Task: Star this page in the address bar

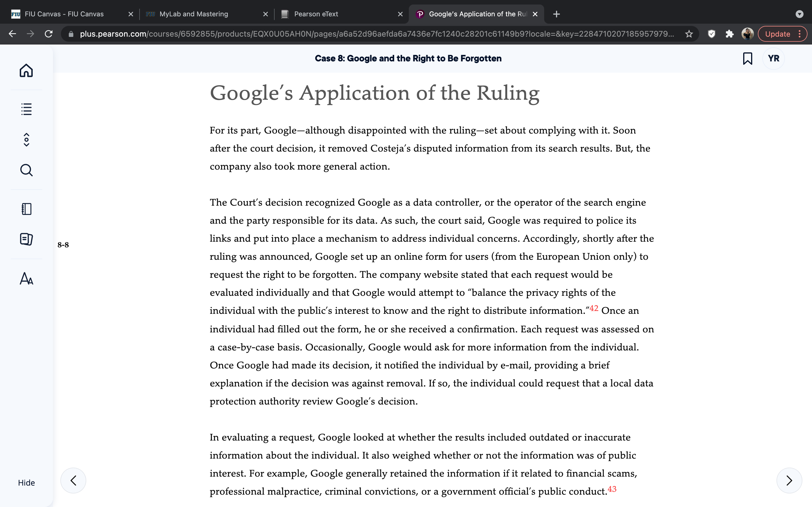Action: pyautogui.click(x=689, y=34)
